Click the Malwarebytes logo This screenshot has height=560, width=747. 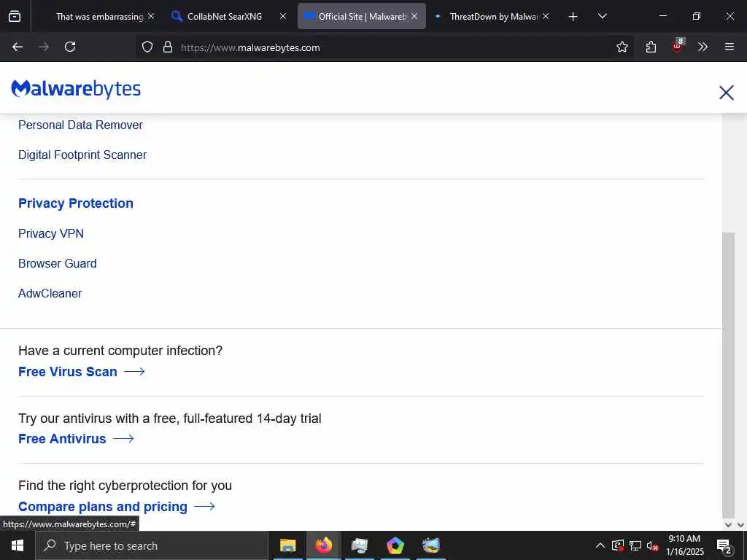76,89
